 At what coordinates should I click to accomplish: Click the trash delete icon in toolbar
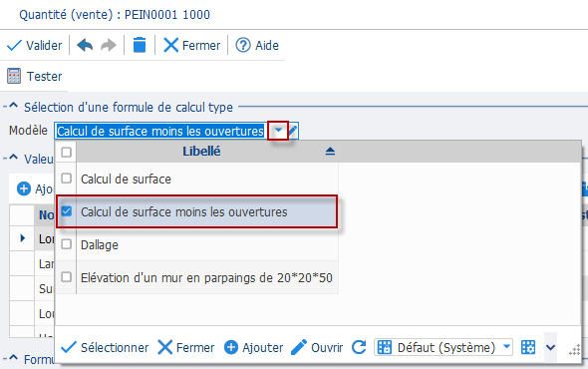pos(140,45)
